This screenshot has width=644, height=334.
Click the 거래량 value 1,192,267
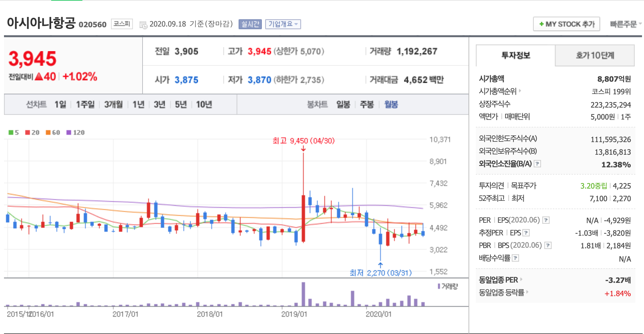[417, 51]
